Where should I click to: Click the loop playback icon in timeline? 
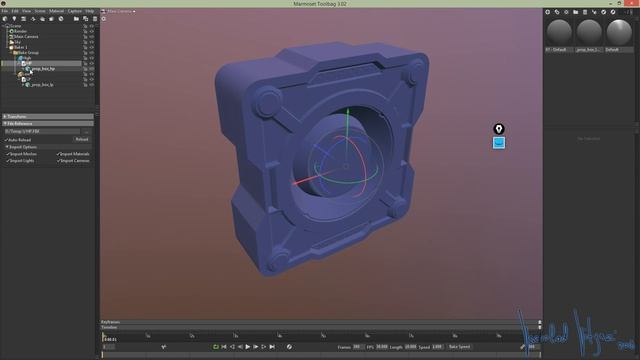tap(216, 347)
